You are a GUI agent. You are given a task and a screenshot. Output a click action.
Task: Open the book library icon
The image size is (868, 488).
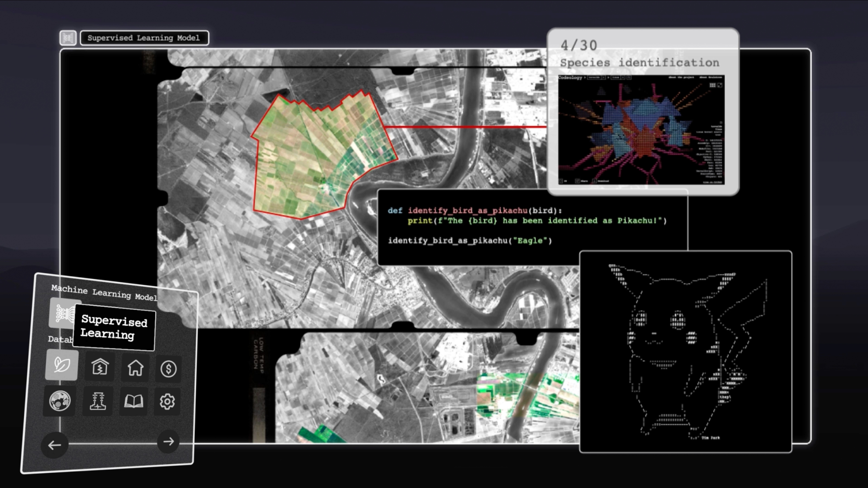pyautogui.click(x=134, y=401)
